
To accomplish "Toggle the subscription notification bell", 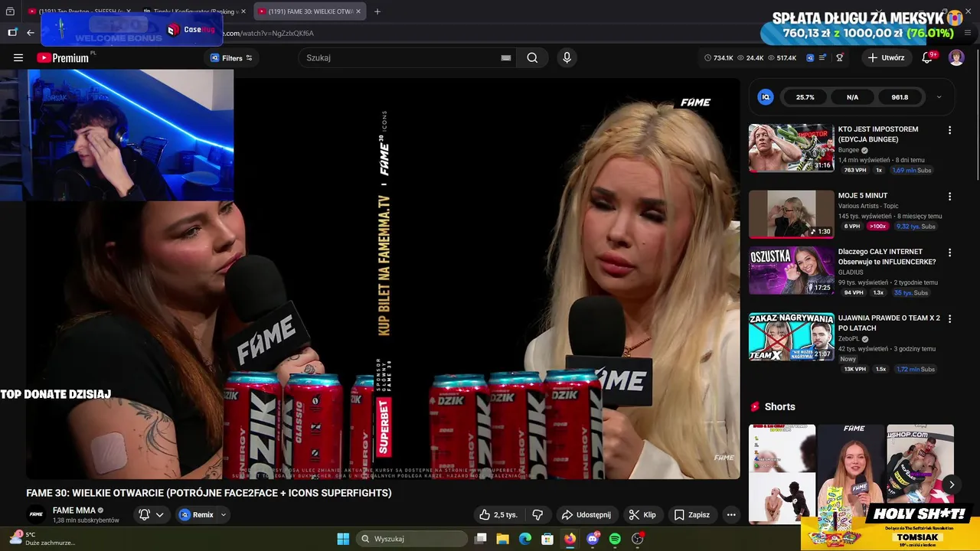I will [144, 515].
